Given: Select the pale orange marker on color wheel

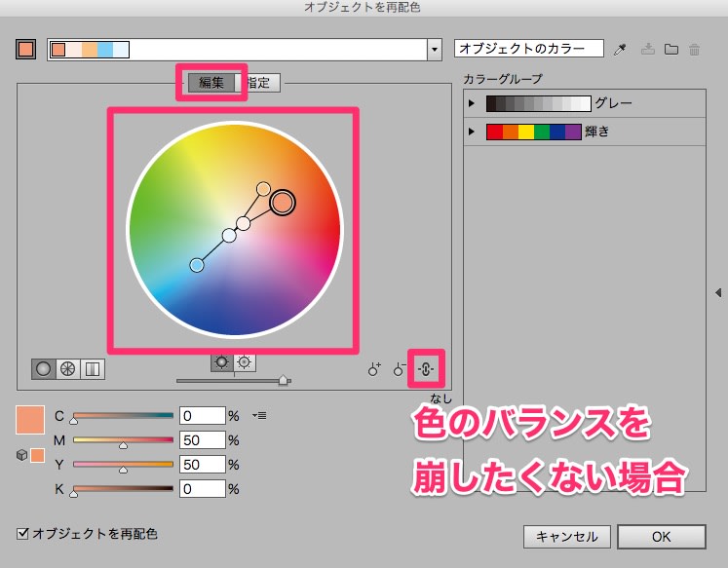Looking at the screenshot, I should pyautogui.click(x=263, y=189).
